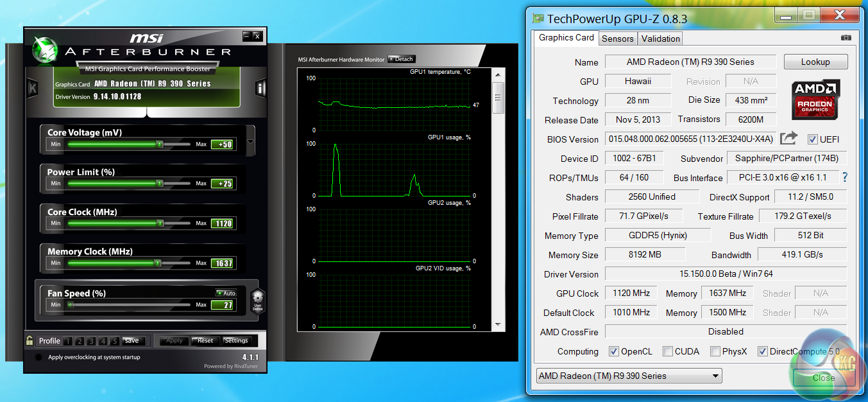The width and height of the screenshot is (868, 402).
Task: Switch to the Sensors tab
Action: pos(618,39)
